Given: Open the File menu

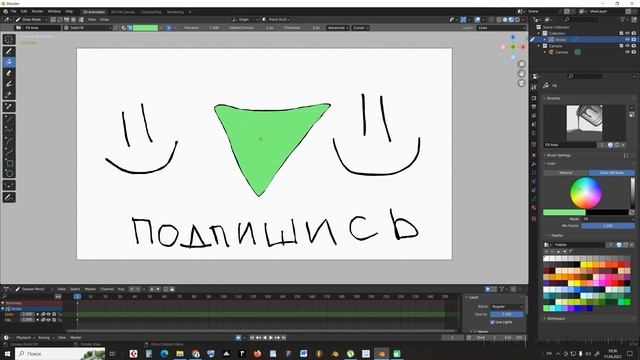Looking at the screenshot, I should tap(13, 11).
